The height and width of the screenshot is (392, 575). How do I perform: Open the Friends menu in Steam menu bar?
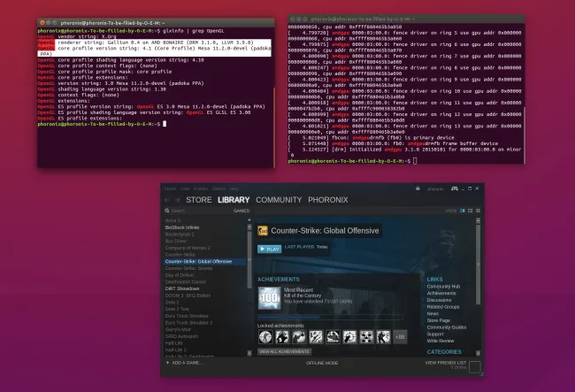tap(200, 188)
